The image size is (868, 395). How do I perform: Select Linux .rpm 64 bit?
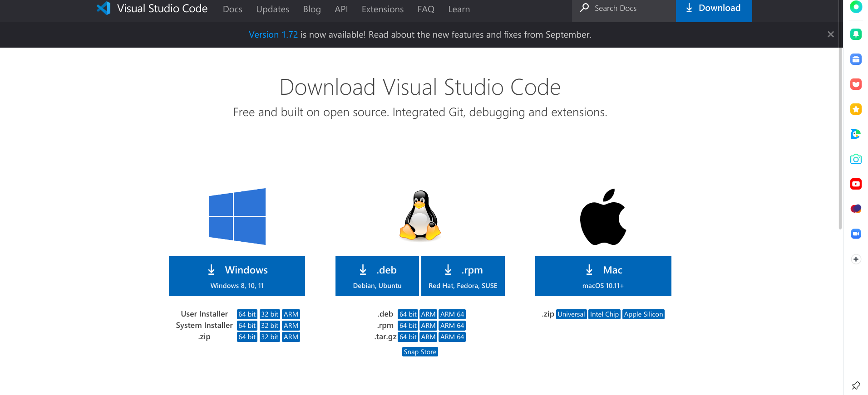[408, 326]
